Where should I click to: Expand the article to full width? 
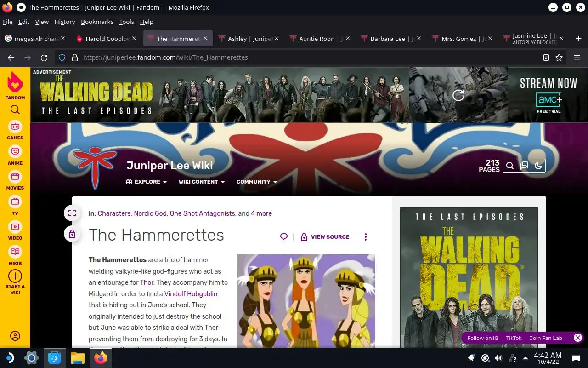pos(72,213)
